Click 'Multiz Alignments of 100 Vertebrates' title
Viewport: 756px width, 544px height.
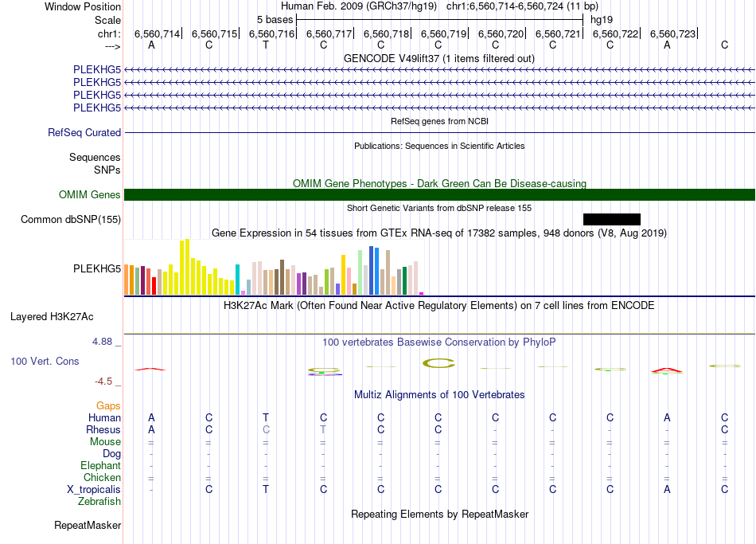[439, 395]
